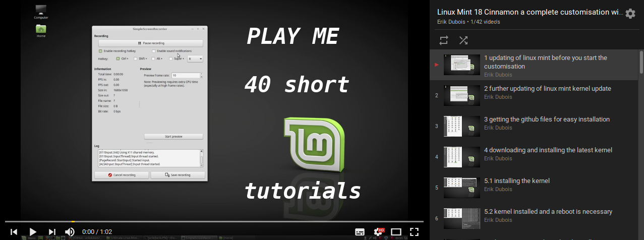Switch to theater mode
The image size is (644, 240).
pos(396,232)
